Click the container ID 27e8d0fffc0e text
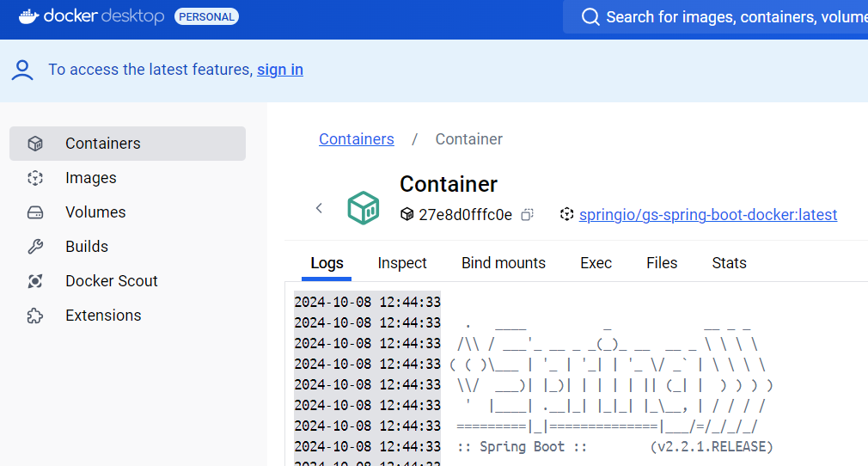 [x=465, y=214]
